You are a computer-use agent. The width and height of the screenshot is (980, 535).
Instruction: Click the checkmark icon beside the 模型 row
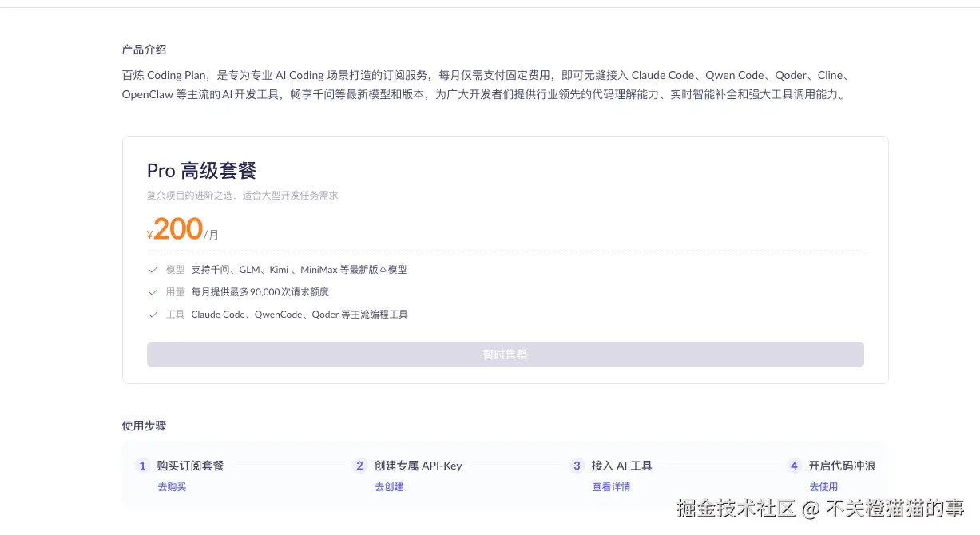(x=153, y=269)
